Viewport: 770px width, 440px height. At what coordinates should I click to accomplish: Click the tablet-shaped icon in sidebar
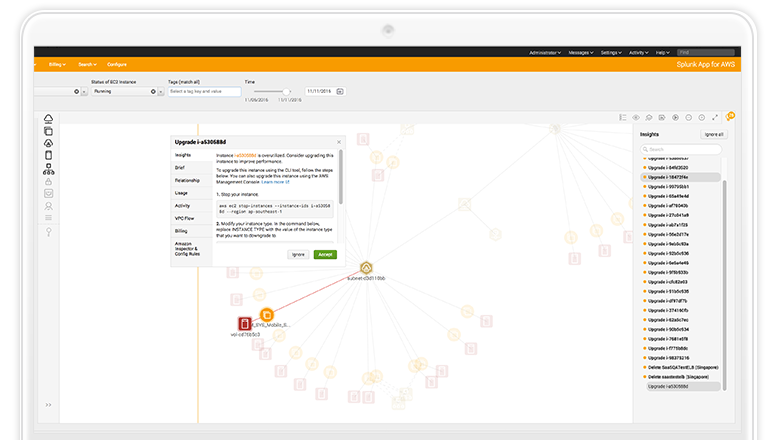tap(48, 155)
